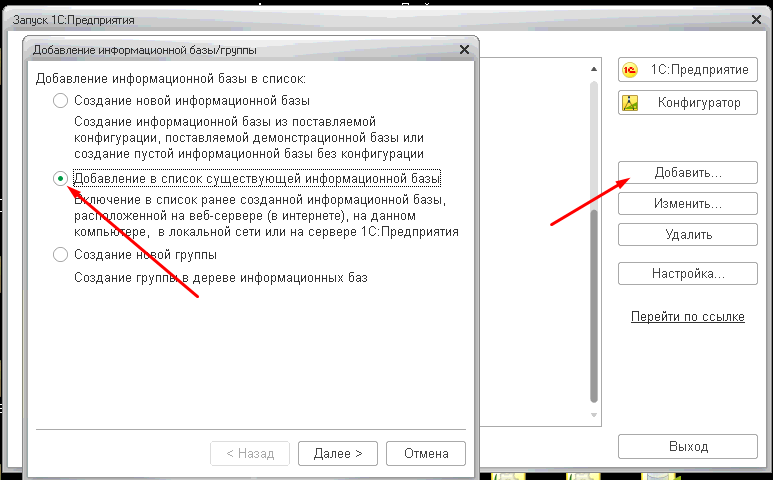The width and height of the screenshot is (773, 480).
Task: Click 'Удалить' button in launcher
Action: pyautogui.click(x=688, y=235)
